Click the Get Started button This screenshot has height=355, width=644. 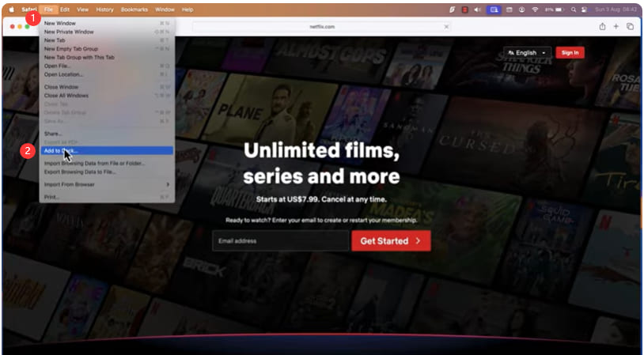pyautogui.click(x=392, y=241)
